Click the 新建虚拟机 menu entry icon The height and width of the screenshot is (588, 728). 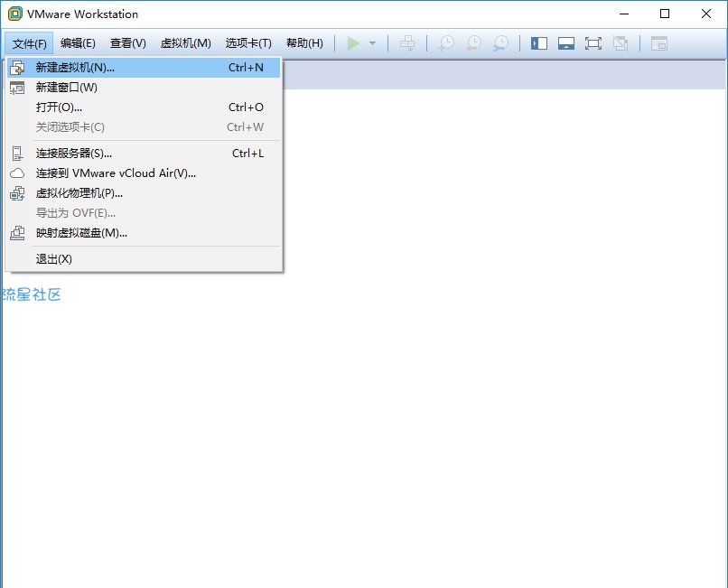pos(17,68)
